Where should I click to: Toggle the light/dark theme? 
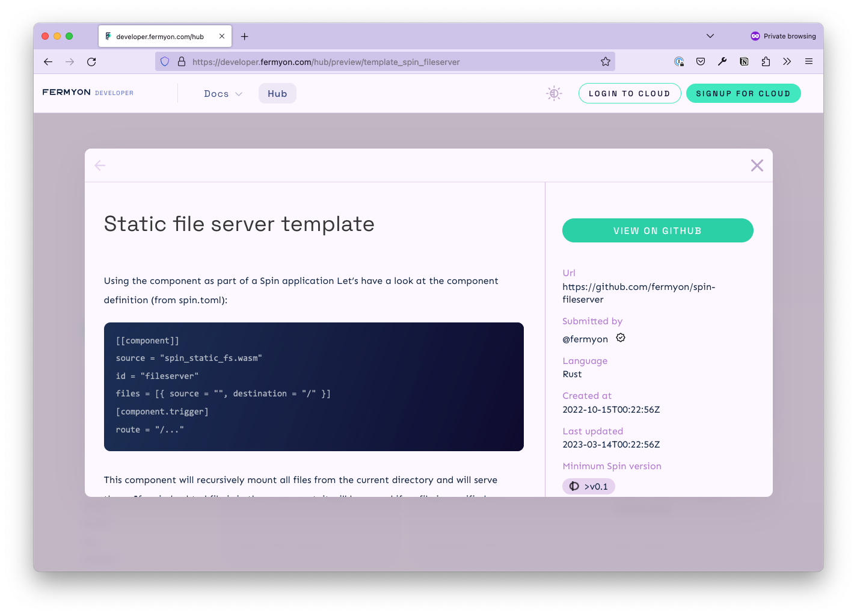tap(554, 93)
